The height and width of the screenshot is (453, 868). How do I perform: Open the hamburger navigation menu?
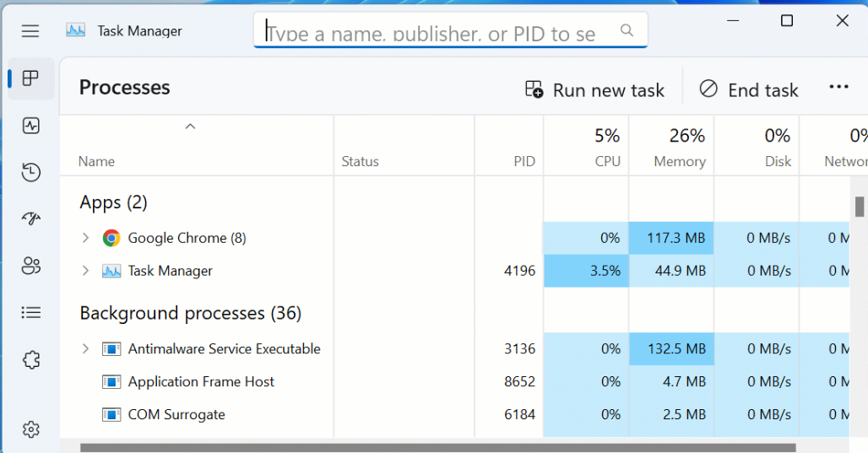coord(30,31)
